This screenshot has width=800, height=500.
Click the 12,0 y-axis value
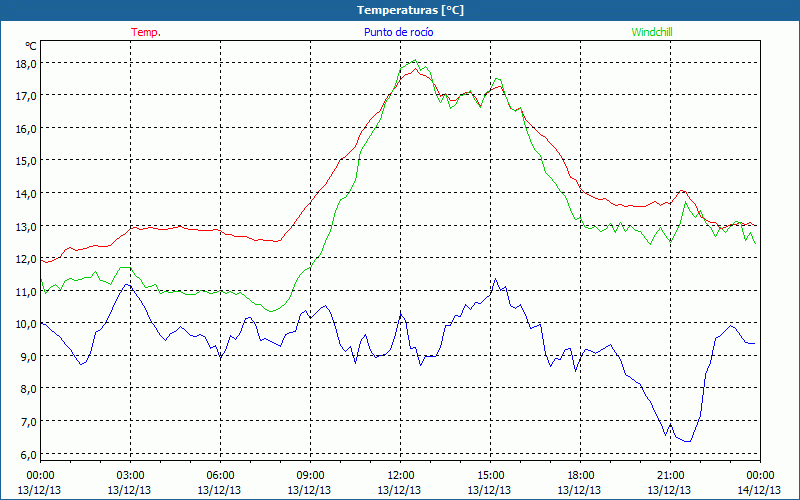pos(26,259)
